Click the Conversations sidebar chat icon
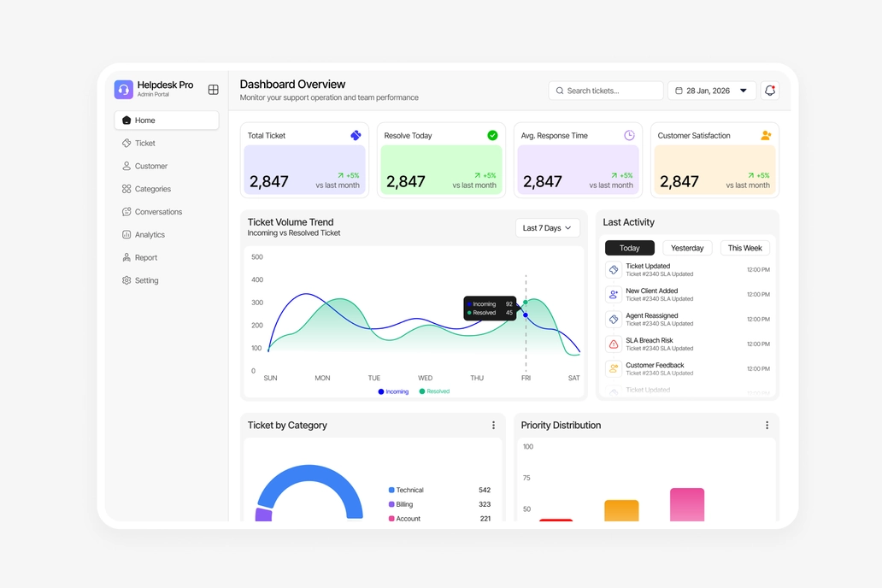Screen dimensions: 882x588 coord(126,212)
